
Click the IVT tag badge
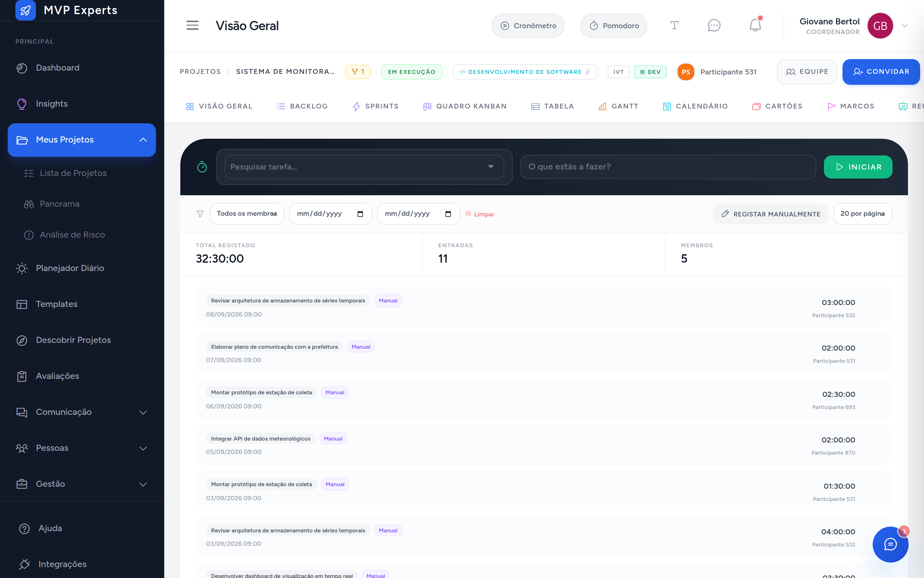pyautogui.click(x=619, y=72)
